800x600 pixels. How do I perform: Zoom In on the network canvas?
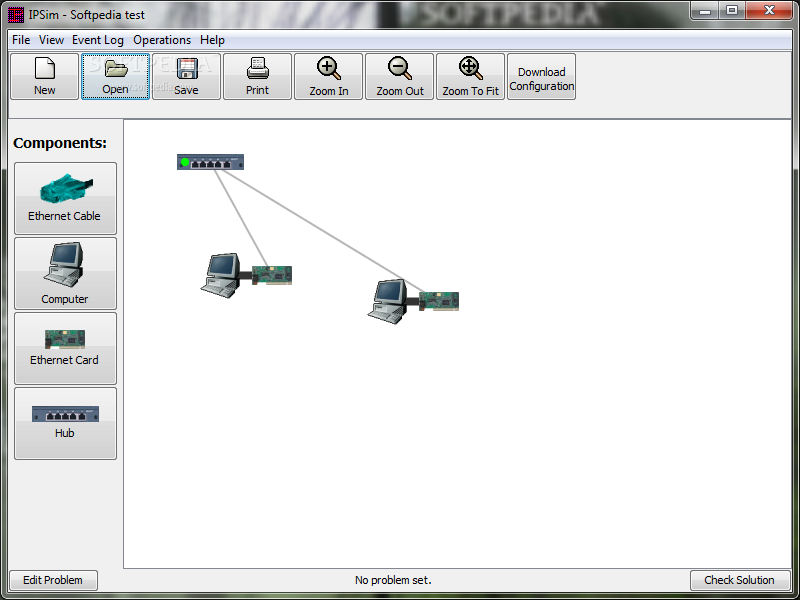click(x=329, y=77)
